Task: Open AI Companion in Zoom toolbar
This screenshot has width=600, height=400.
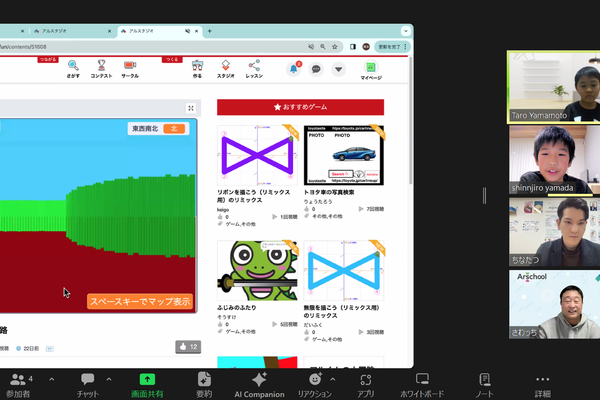Action: tap(259, 385)
